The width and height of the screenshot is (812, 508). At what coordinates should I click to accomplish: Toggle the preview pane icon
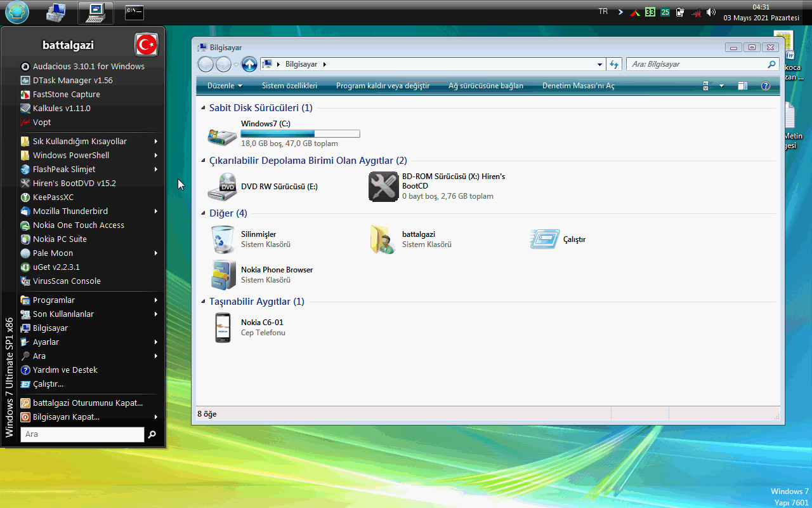742,86
